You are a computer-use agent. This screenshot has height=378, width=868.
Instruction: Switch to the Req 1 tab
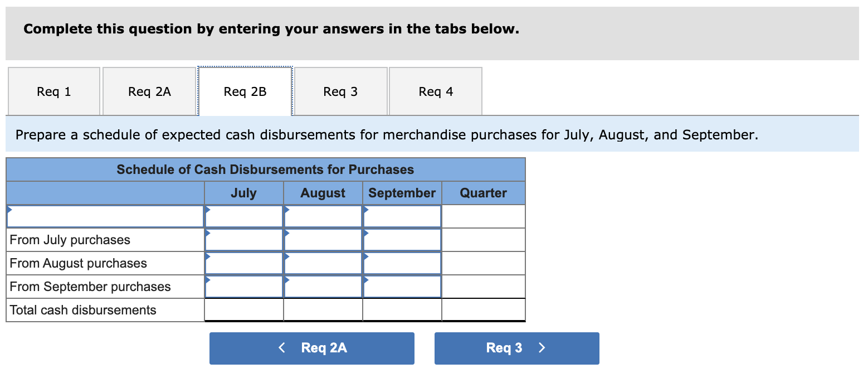click(54, 91)
